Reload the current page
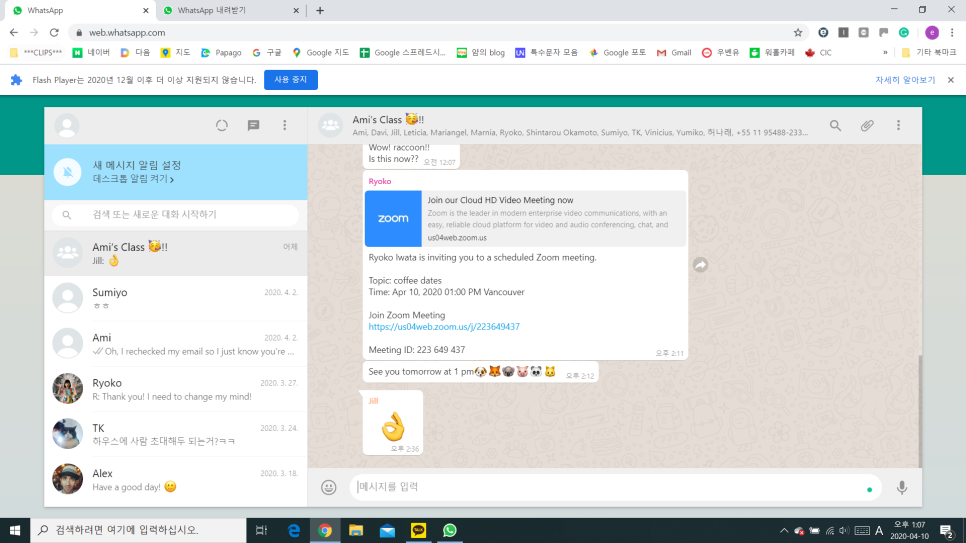 click(54, 33)
